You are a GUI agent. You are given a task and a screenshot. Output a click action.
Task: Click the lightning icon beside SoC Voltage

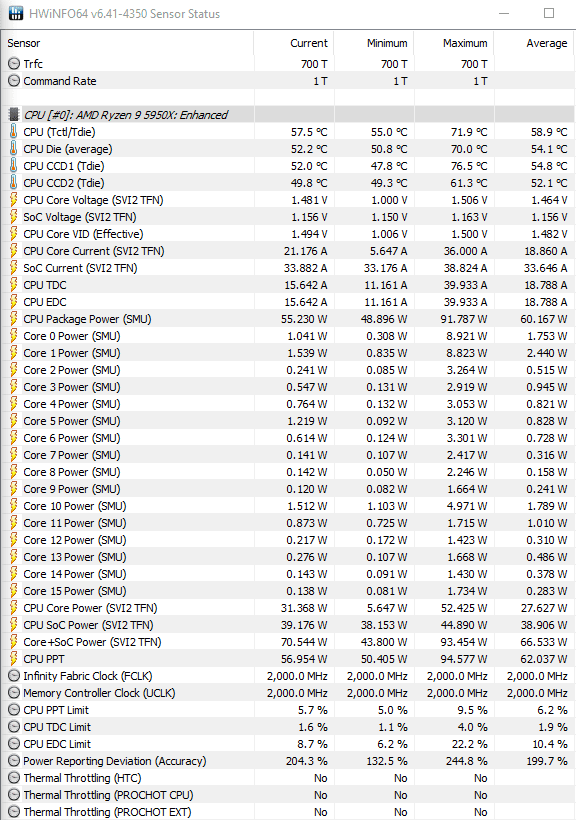14,217
